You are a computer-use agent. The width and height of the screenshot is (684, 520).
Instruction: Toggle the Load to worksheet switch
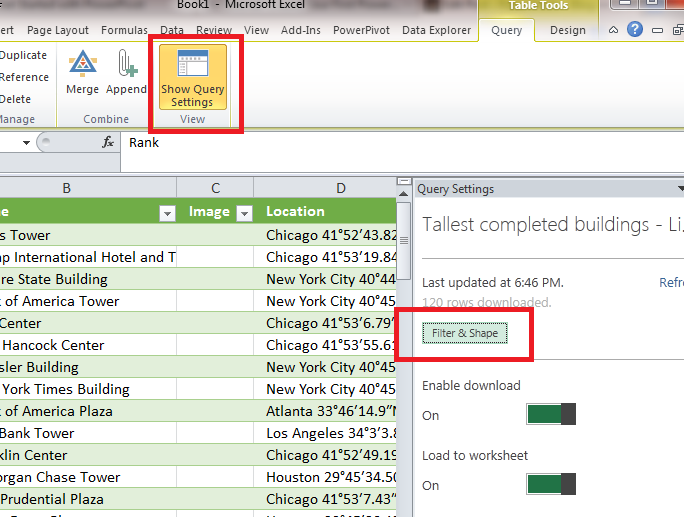pos(551,484)
